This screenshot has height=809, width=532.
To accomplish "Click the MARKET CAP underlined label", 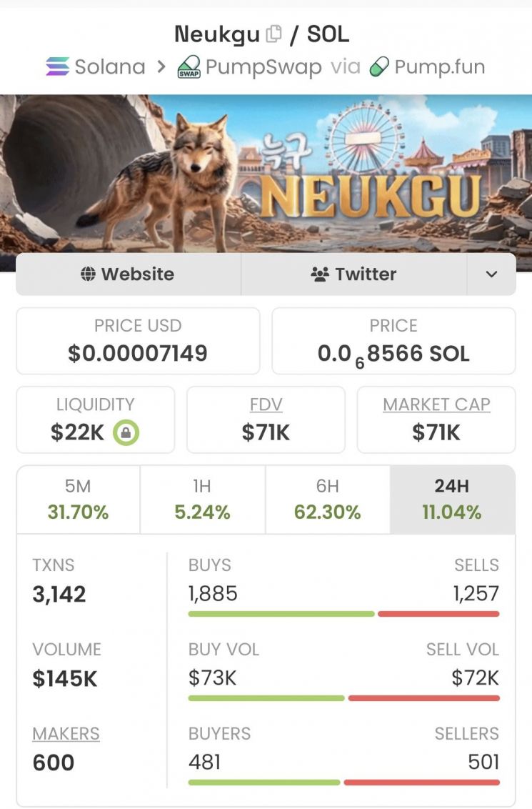I will click(436, 404).
